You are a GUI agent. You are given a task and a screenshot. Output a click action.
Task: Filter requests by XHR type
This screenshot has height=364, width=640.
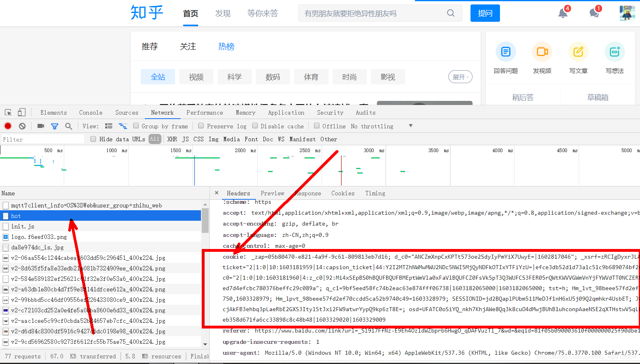(172, 139)
